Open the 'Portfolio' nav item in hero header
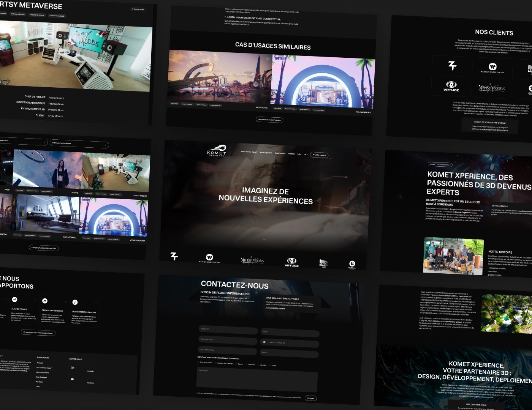Screen dimensions: 532x410 pos(291,154)
